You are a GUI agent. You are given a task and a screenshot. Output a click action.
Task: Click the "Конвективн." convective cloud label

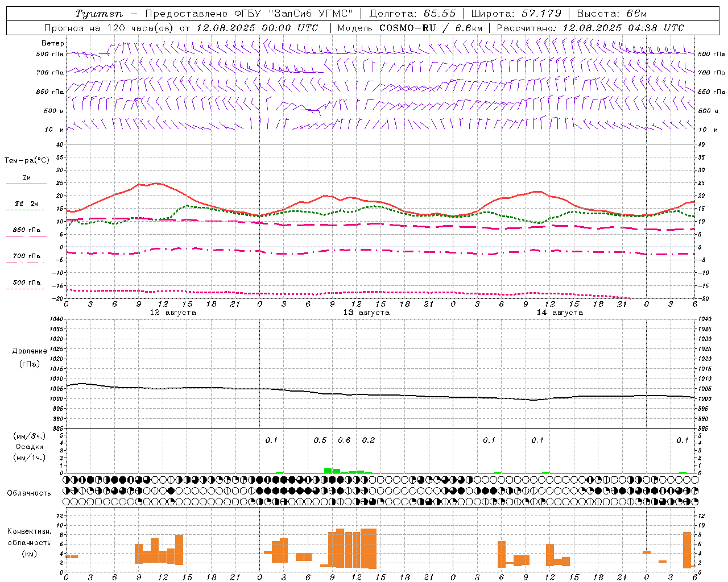pyautogui.click(x=30, y=531)
